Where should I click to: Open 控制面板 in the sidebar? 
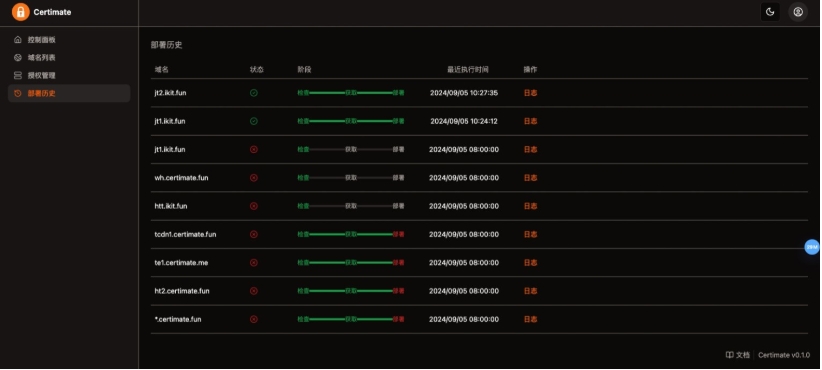pyautogui.click(x=69, y=39)
